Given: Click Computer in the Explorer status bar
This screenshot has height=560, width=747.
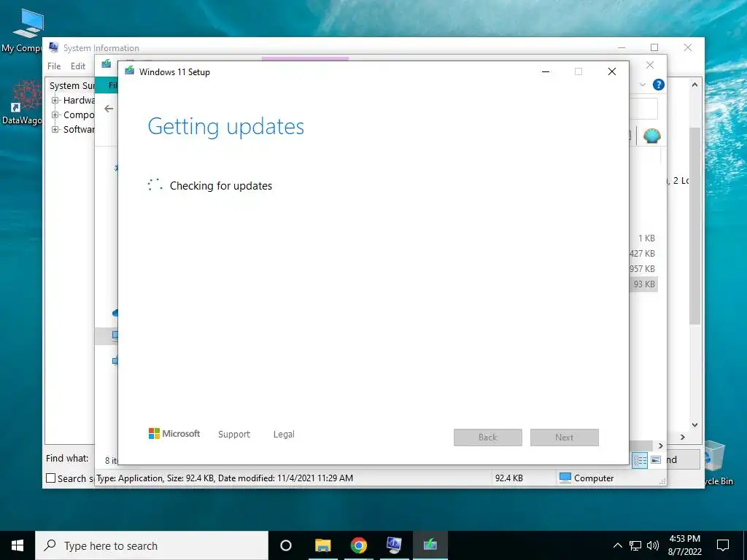Looking at the screenshot, I should [587, 478].
